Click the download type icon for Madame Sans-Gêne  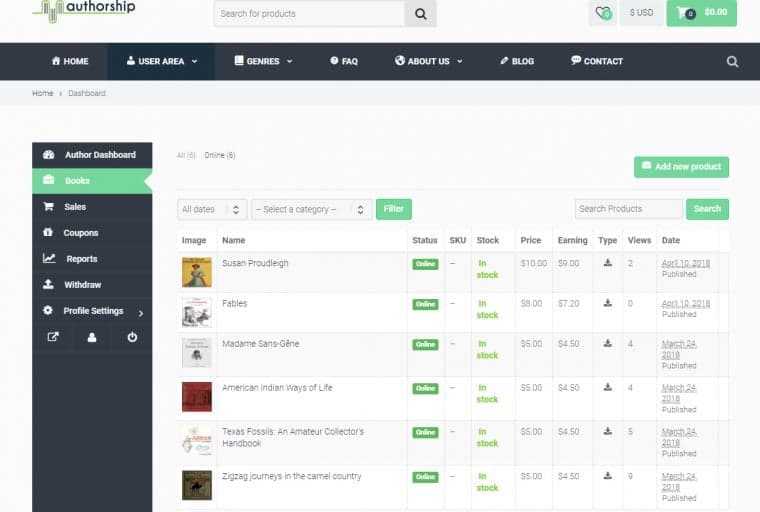coord(607,343)
